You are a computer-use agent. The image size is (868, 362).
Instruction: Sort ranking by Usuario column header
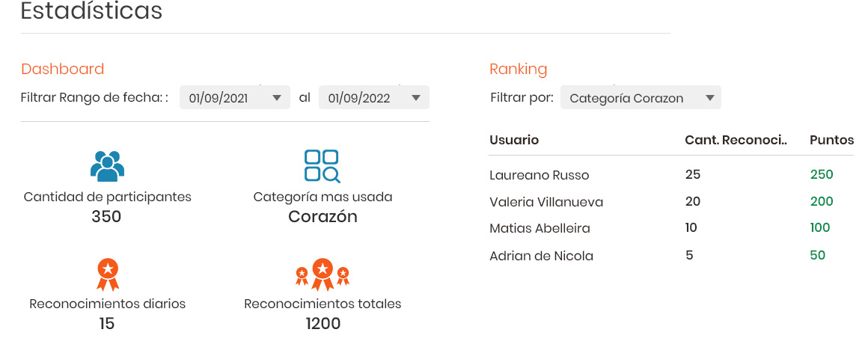click(514, 140)
